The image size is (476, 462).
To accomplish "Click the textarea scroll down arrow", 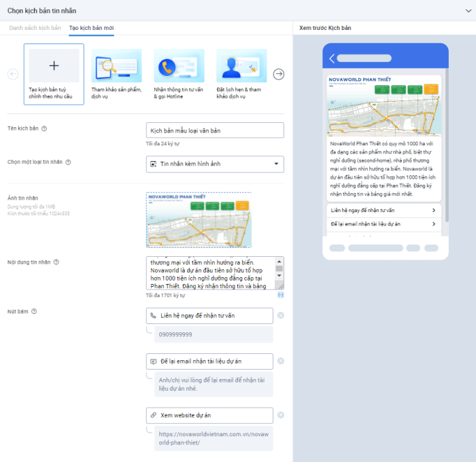I will click(x=279, y=275).
